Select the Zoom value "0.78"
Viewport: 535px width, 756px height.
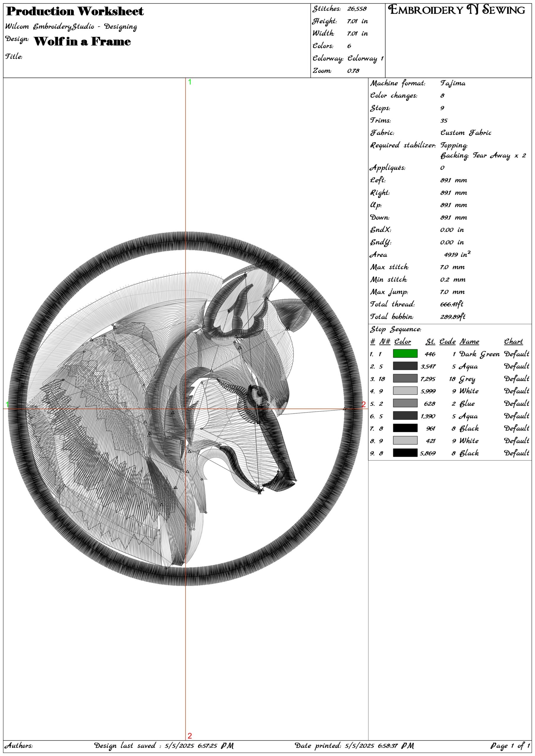[x=353, y=71]
